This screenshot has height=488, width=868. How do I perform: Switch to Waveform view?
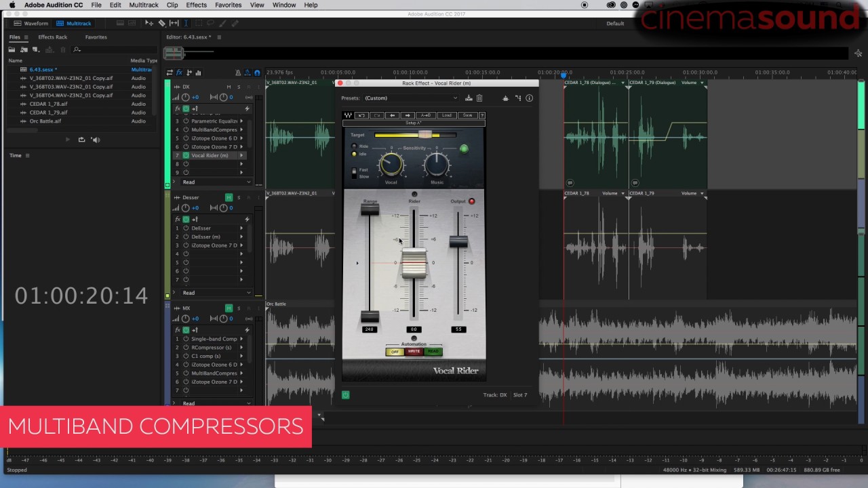coord(31,23)
